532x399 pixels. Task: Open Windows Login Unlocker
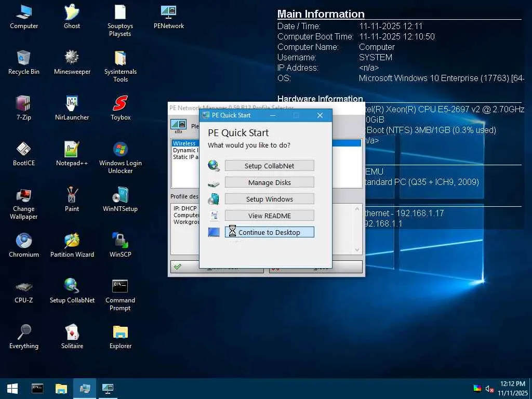(120, 158)
